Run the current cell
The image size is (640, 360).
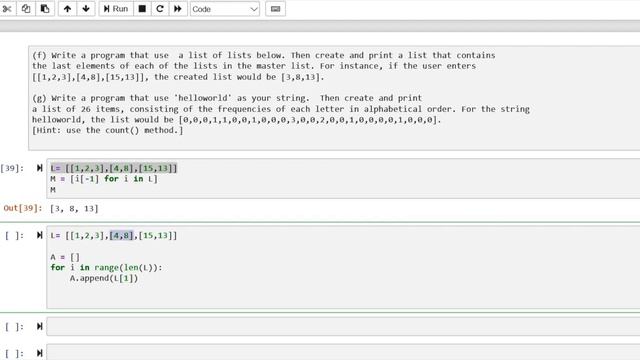click(x=116, y=9)
